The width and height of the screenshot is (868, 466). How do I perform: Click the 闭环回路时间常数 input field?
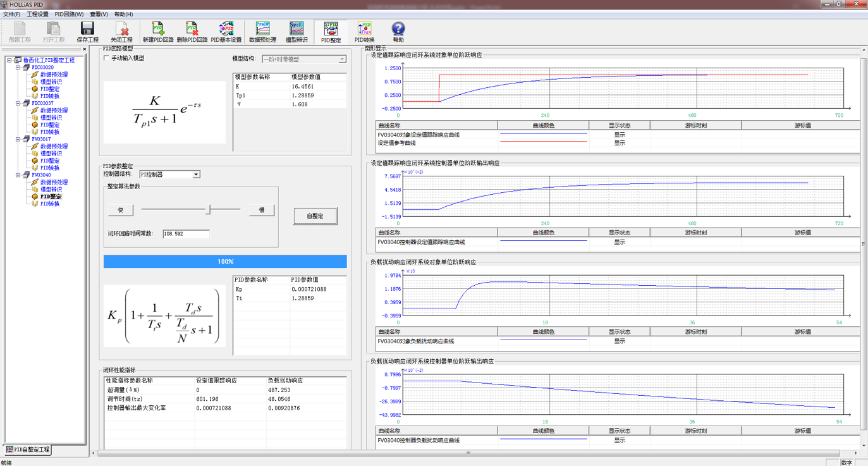tap(186, 234)
